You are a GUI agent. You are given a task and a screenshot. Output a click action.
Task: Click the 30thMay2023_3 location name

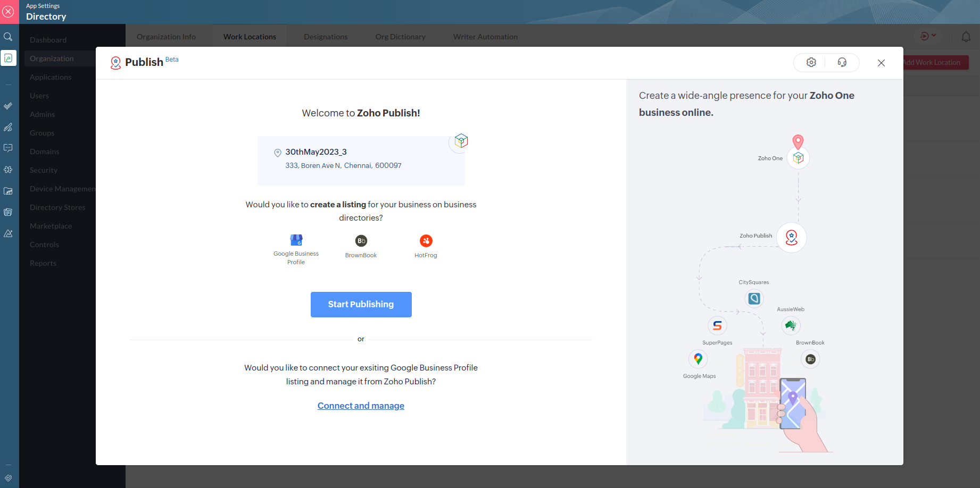316,152
